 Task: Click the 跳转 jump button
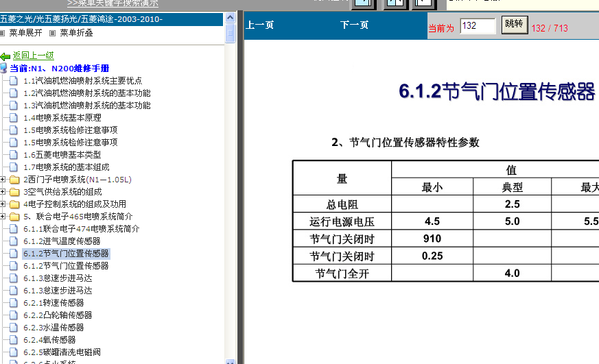[x=515, y=25]
